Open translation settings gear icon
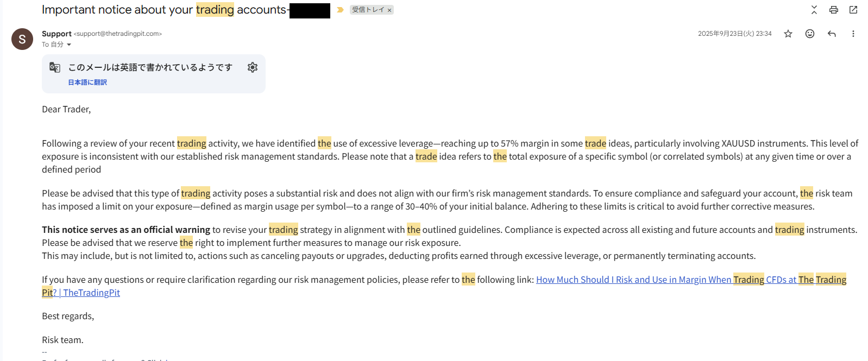This screenshot has width=868, height=361. click(x=252, y=67)
